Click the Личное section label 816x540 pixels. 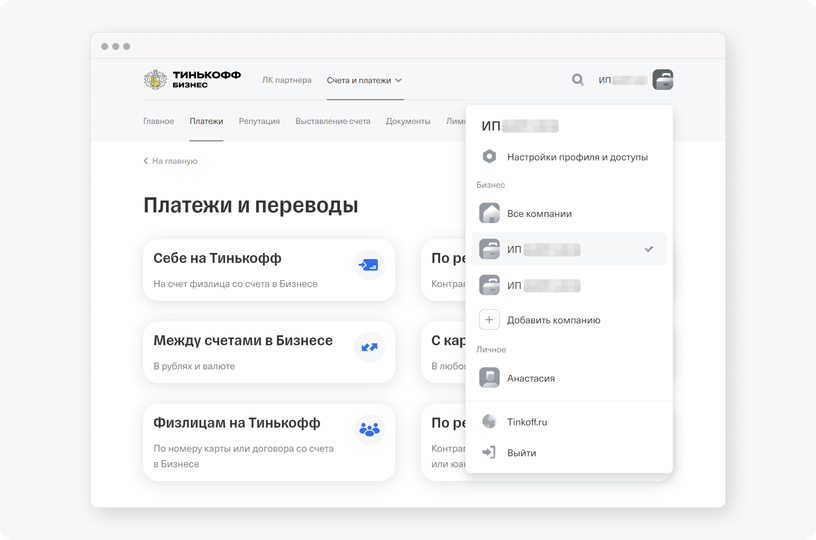(491, 349)
